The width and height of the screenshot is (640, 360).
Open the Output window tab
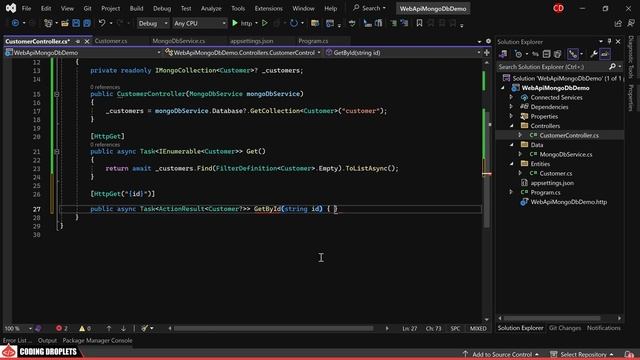(47, 340)
